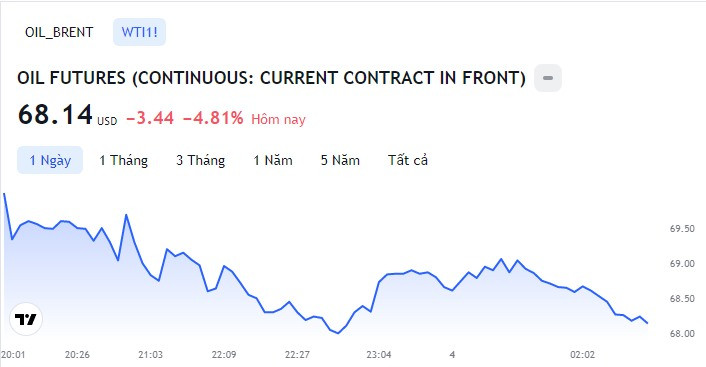Click the 02:02 time axis marker
The width and height of the screenshot is (706, 367).
pyautogui.click(x=583, y=355)
